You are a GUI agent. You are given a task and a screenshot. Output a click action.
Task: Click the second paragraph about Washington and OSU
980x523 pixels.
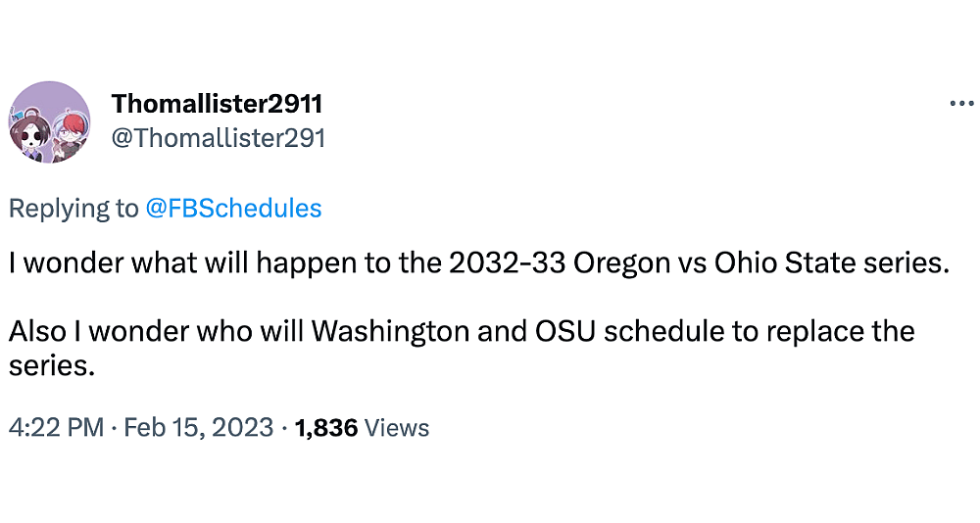point(461,331)
